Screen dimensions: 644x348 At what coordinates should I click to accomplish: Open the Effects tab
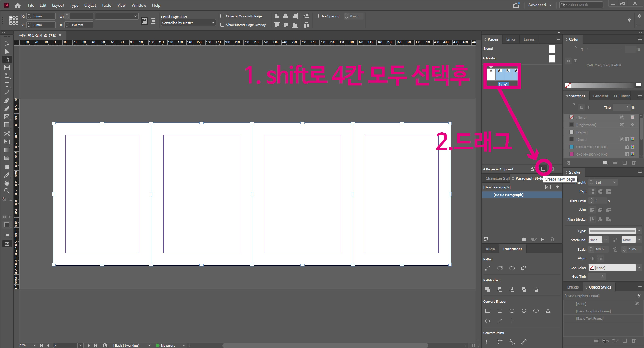tap(573, 287)
